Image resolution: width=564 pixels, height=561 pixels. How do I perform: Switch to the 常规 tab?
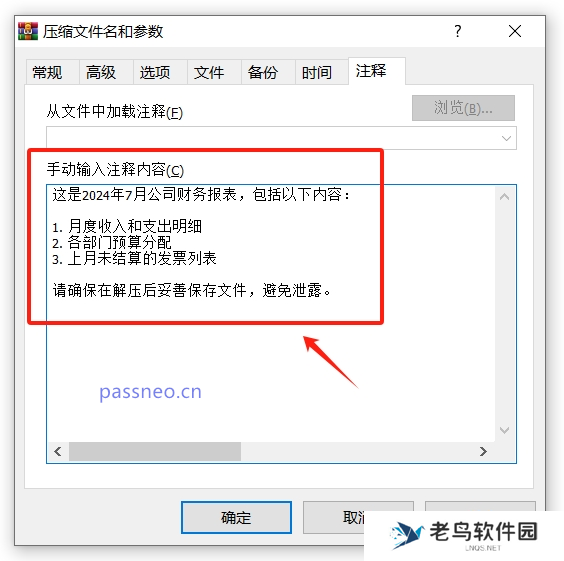coord(47,72)
